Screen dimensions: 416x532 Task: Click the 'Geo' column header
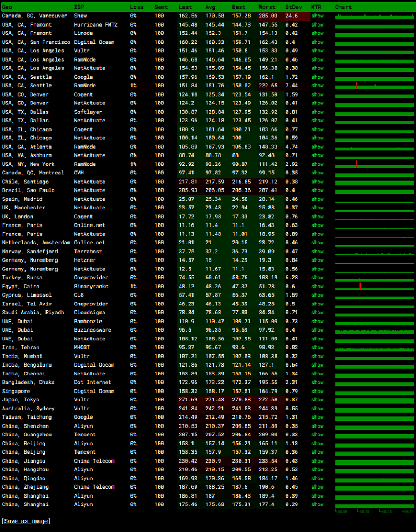coord(7,7)
